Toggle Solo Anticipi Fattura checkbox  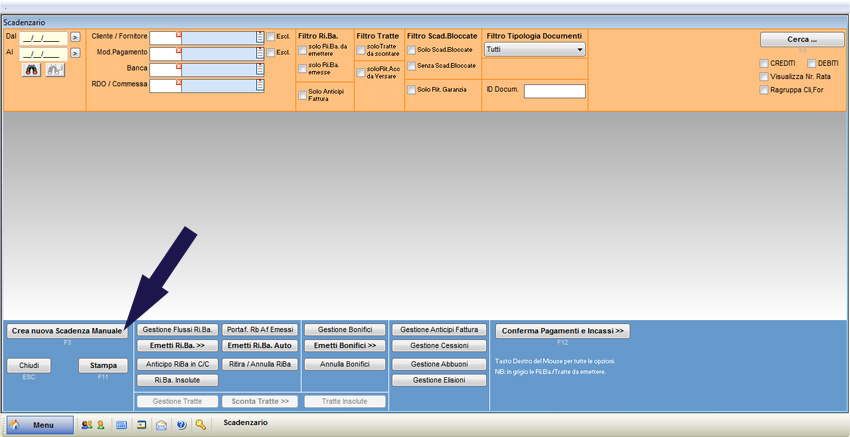[x=303, y=96]
